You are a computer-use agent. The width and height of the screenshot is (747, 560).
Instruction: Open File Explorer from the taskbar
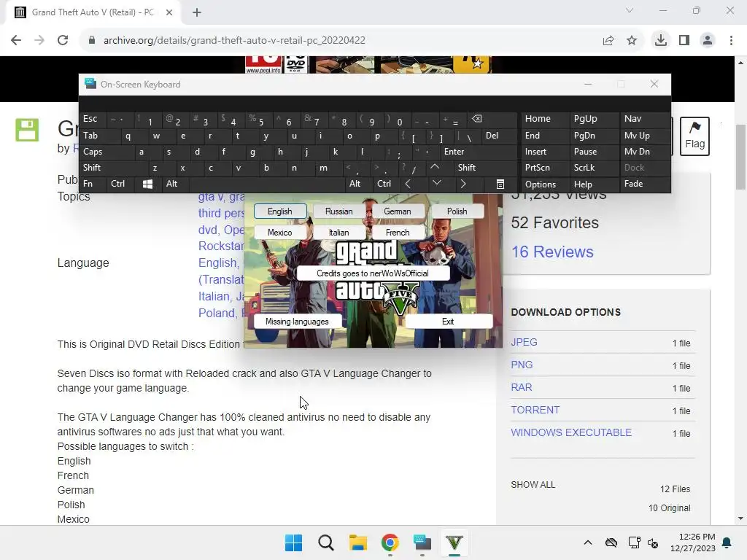pyautogui.click(x=357, y=542)
